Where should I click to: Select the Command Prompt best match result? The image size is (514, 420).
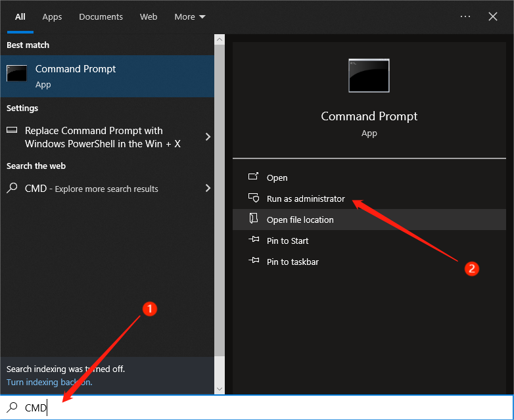(107, 76)
